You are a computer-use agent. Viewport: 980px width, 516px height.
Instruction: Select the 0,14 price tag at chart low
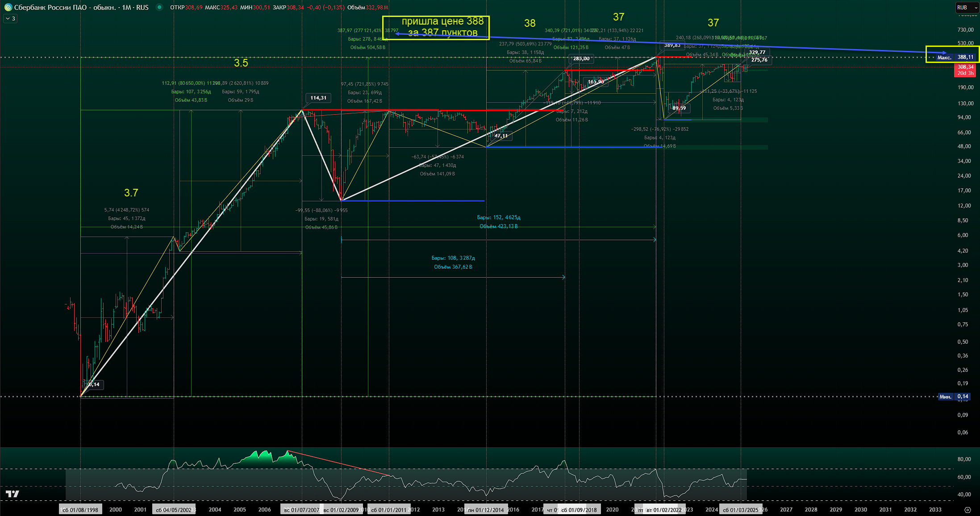[x=94, y=384]
